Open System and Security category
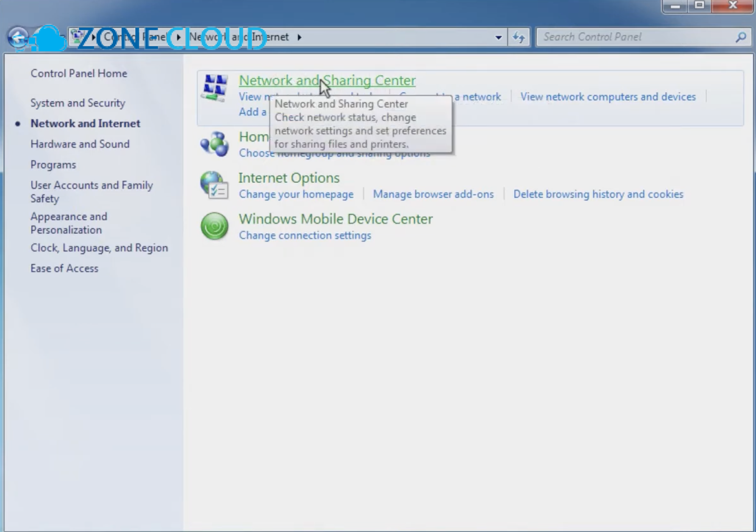Image resolution: width=756 pixels, height=532 pixels. pos(78,103)
